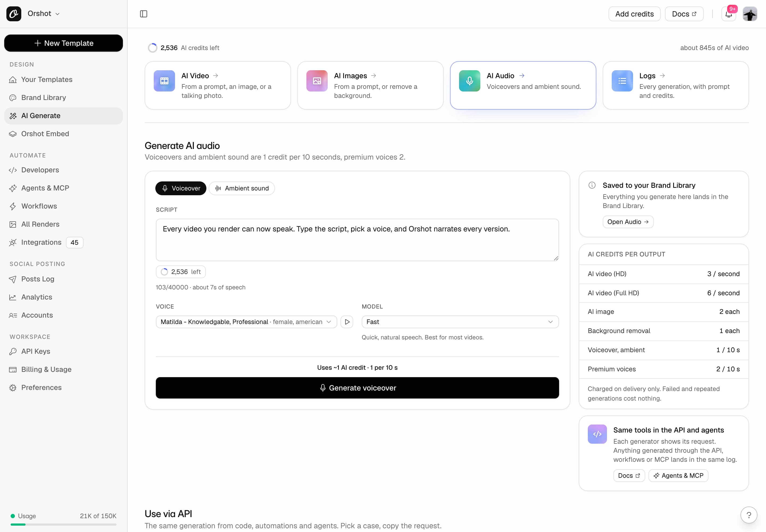Click Docs button in API and agents card
This screenshot has width=766, height=532.
coord(629,476)
